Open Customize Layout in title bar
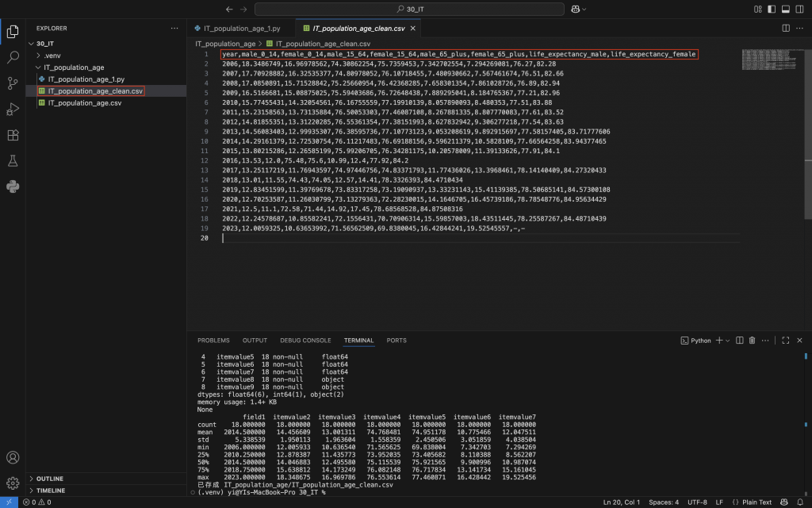812x508 pixels. pos(757,9)
